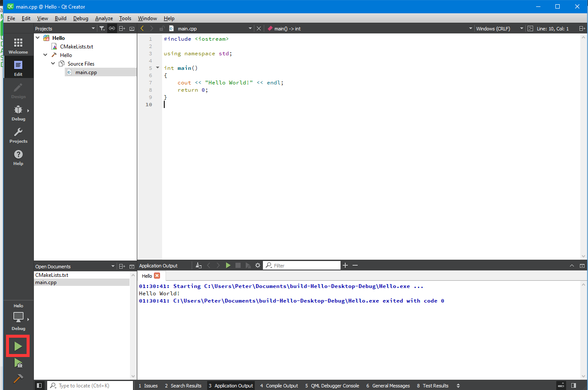Click the green Run button in sidebar
This screenshot has height=390, width=588.
point(18,346)
